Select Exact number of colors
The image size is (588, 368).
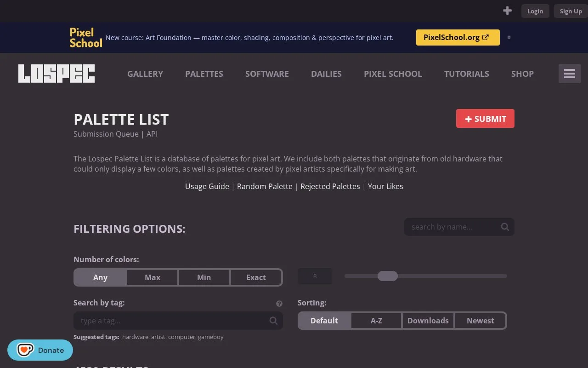[256, 277]
